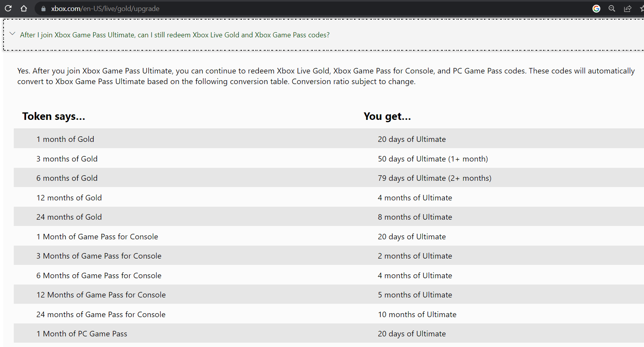Screen dimensions: 644x347
Task: View site security via the padlock icon
Action: pos(43,9)
